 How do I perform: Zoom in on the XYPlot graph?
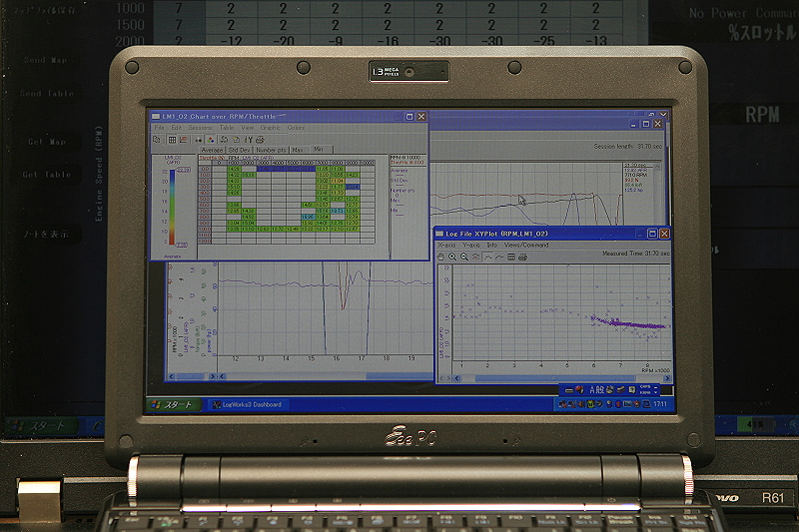tap(452, 258)
